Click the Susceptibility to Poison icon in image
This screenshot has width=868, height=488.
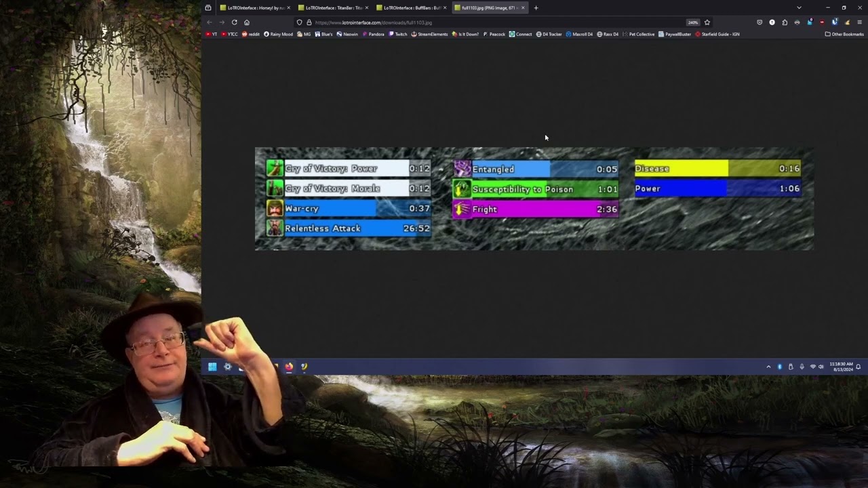click(x=462, y=189)
